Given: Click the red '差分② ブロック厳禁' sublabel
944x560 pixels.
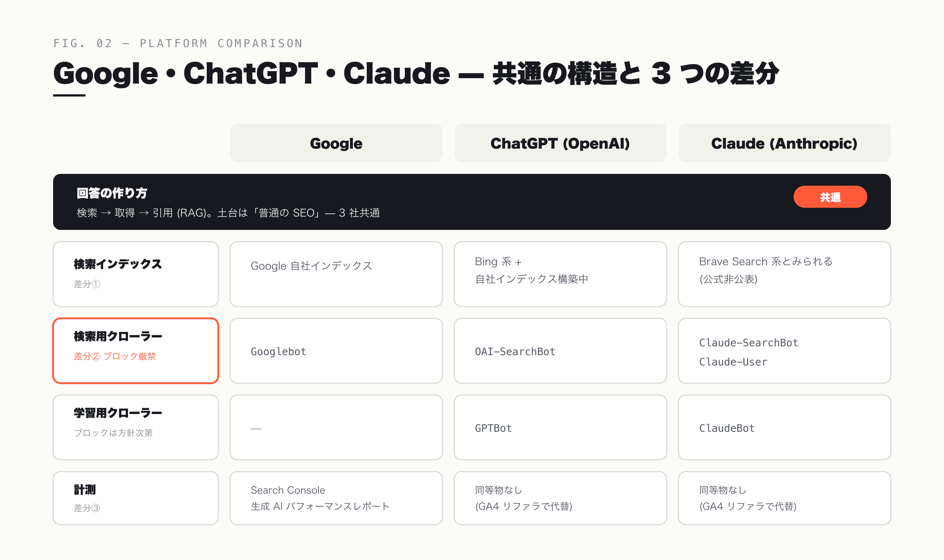Looking at the screenshot, I should coord(115,356).
